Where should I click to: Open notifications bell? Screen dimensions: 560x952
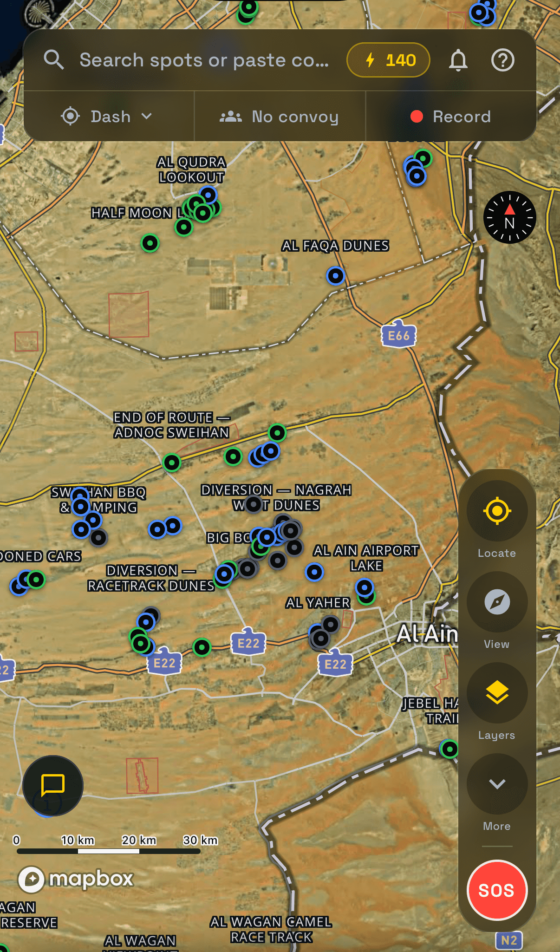point(458,60)
